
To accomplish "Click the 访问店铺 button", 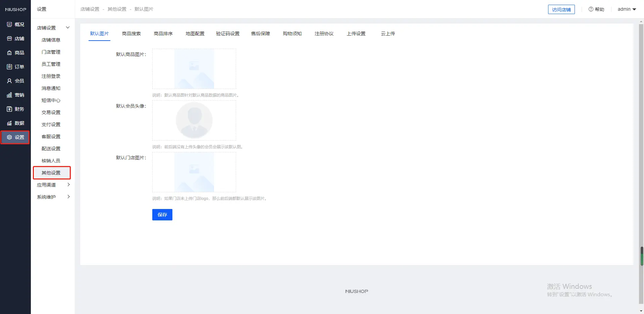I will pos(561,9).
